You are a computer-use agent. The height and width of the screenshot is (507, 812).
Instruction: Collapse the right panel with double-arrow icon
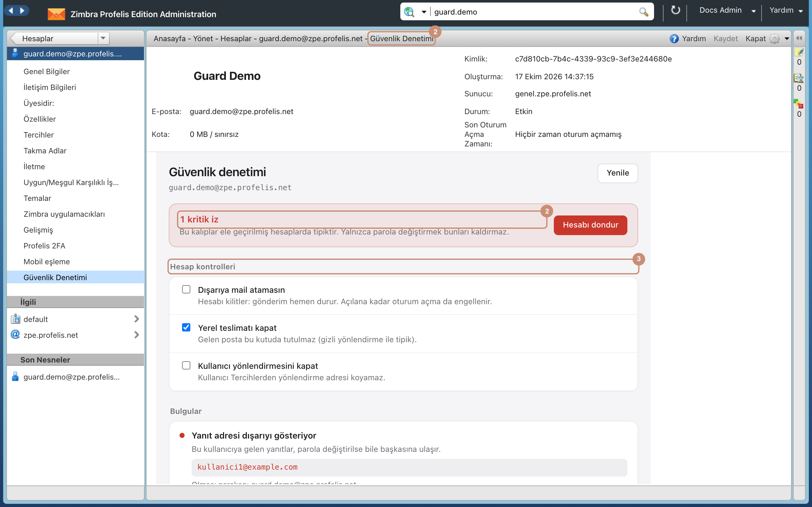pos(799,38)
